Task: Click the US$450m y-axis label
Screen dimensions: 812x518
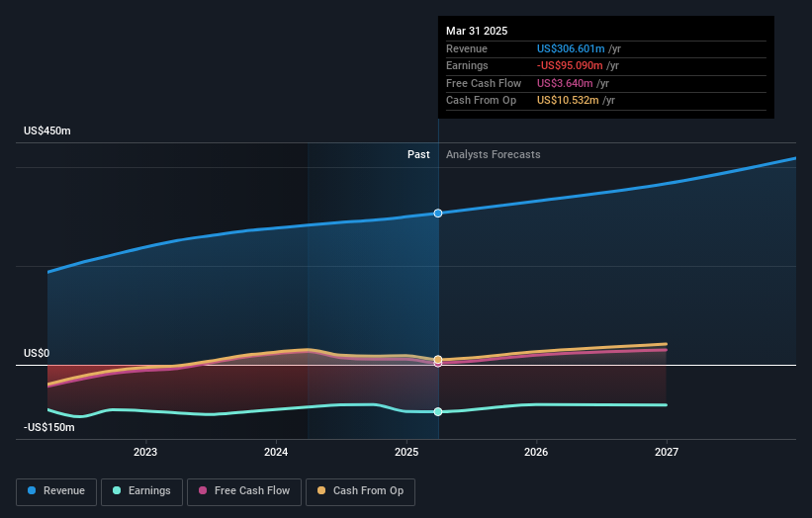Action: coord(47,130)
